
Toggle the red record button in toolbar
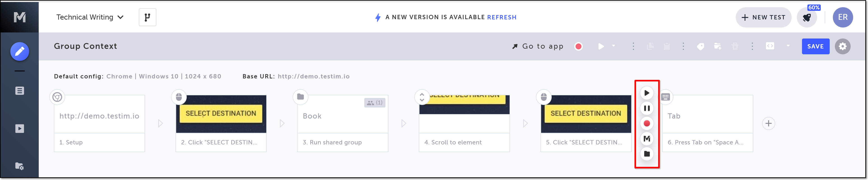[x=579, y=46]
